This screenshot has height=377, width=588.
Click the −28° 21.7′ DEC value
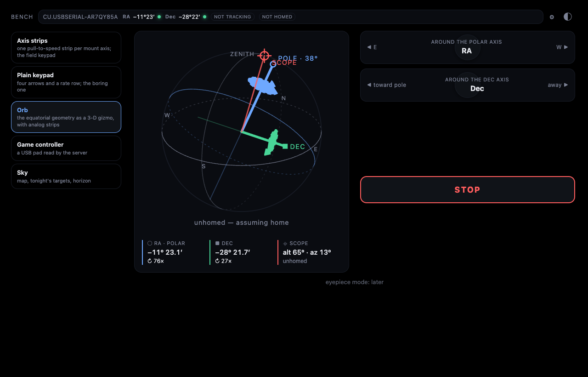(232, 252)
